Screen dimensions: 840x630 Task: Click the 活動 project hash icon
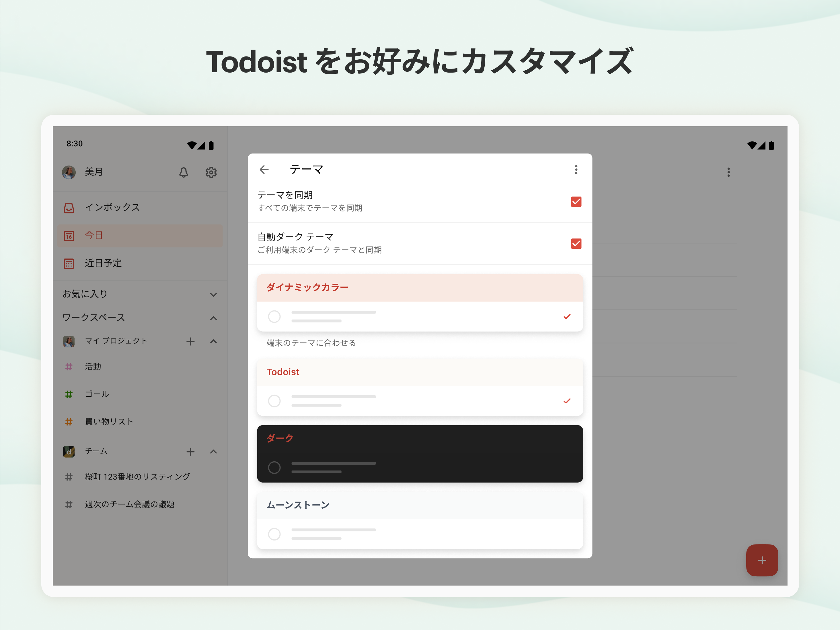point(69,367)
